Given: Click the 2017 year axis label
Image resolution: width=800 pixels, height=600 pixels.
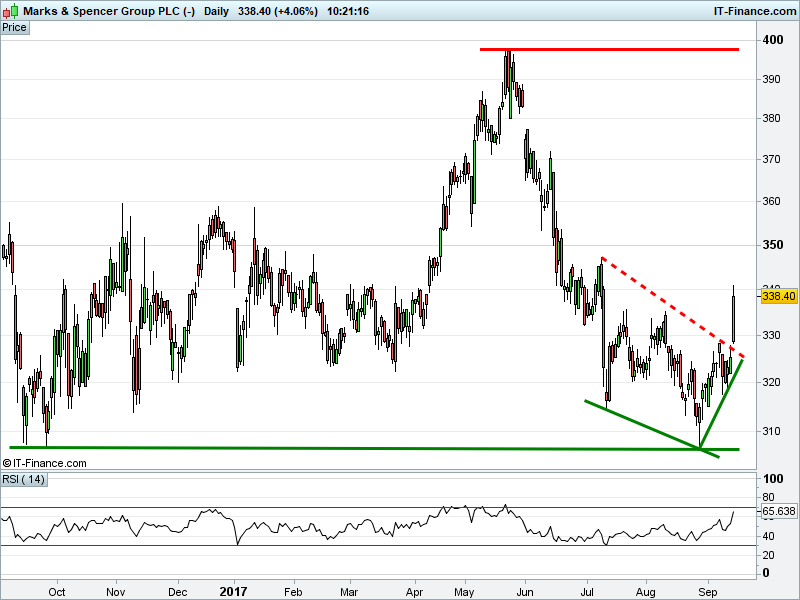Looking at the screenshot, I should click(x=233, y=592).
